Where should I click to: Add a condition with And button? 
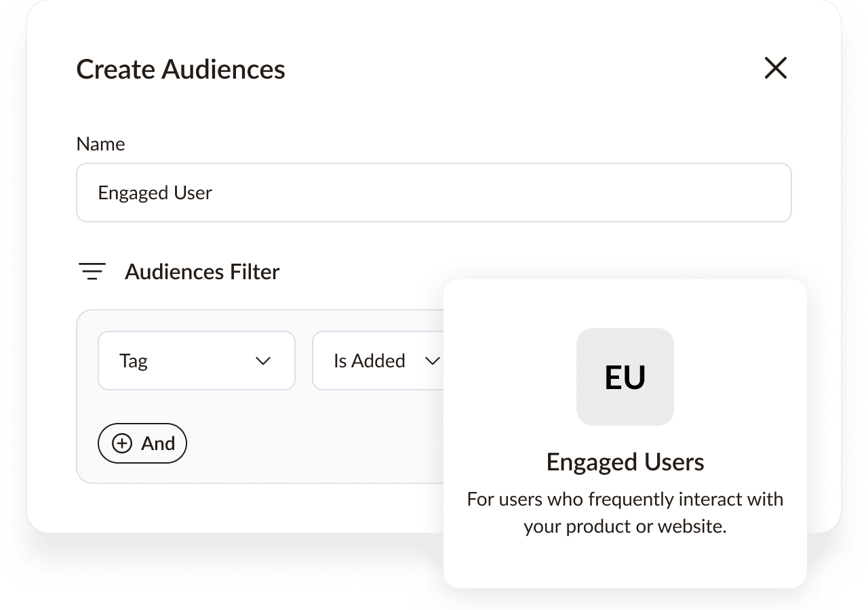tap(142, 443)
